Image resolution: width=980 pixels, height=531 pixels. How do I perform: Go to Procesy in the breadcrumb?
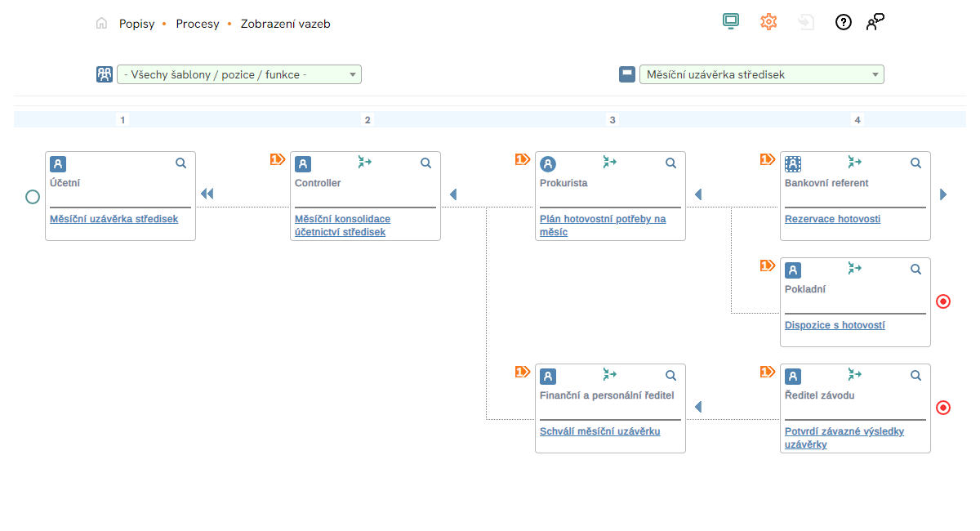tap(198, 24)
